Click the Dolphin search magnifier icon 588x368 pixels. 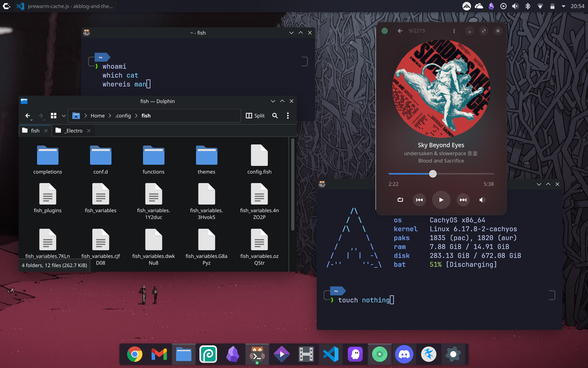point(275,116)
